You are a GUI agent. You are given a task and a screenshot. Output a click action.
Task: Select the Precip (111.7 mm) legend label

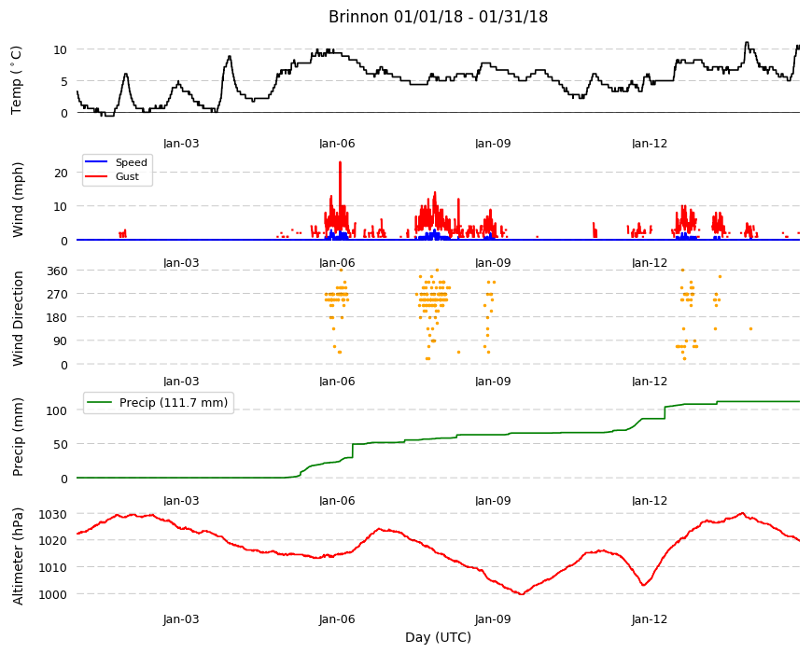click(174, 403)
